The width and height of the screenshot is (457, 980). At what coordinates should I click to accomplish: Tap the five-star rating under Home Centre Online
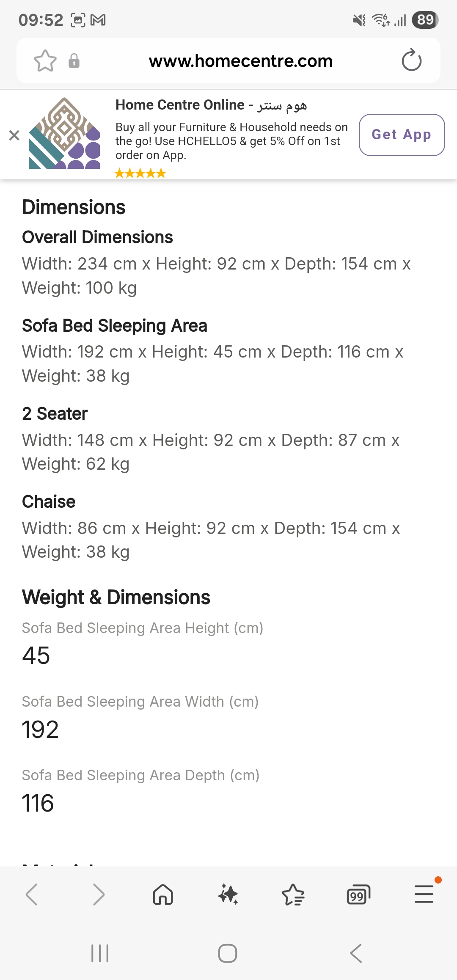(x=140, y=173)
